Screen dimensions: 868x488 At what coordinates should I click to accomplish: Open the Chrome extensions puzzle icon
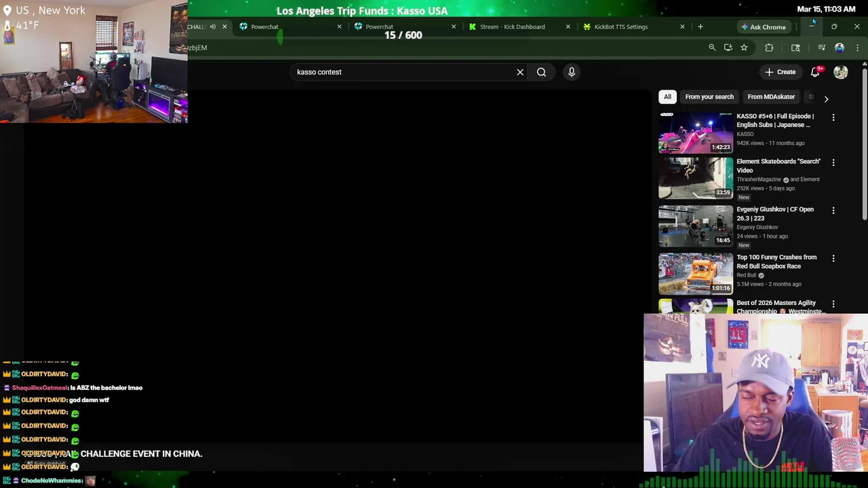(x=769, y=47)
